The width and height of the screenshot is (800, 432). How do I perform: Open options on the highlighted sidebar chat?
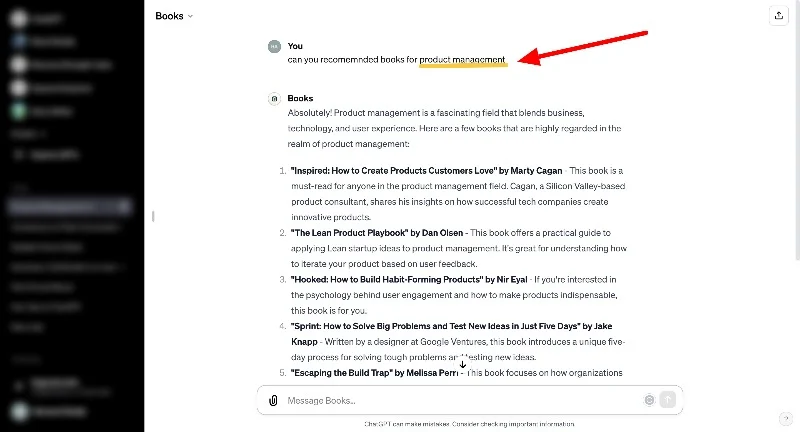125,207
